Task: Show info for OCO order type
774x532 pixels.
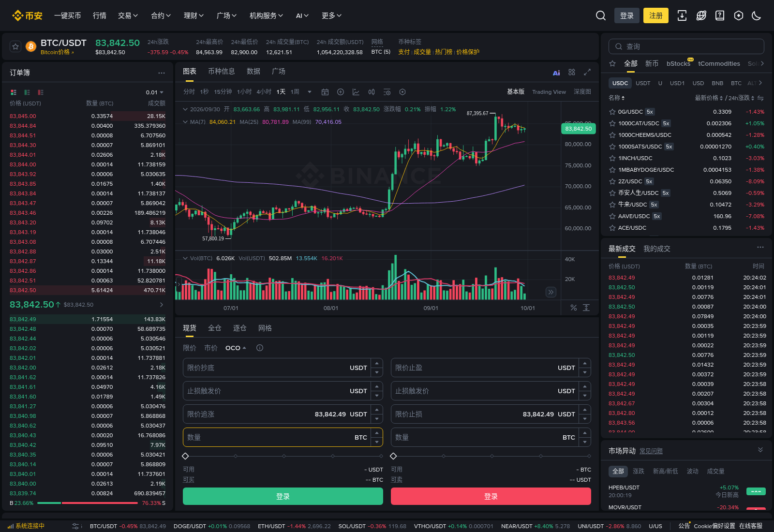Action: [x=260, y=348]
